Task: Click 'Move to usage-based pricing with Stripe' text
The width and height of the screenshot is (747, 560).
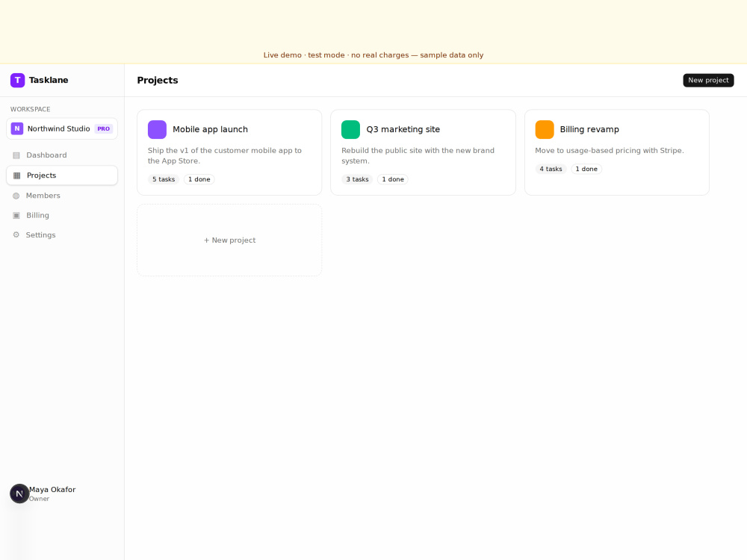Action: [x=610, y=151]
